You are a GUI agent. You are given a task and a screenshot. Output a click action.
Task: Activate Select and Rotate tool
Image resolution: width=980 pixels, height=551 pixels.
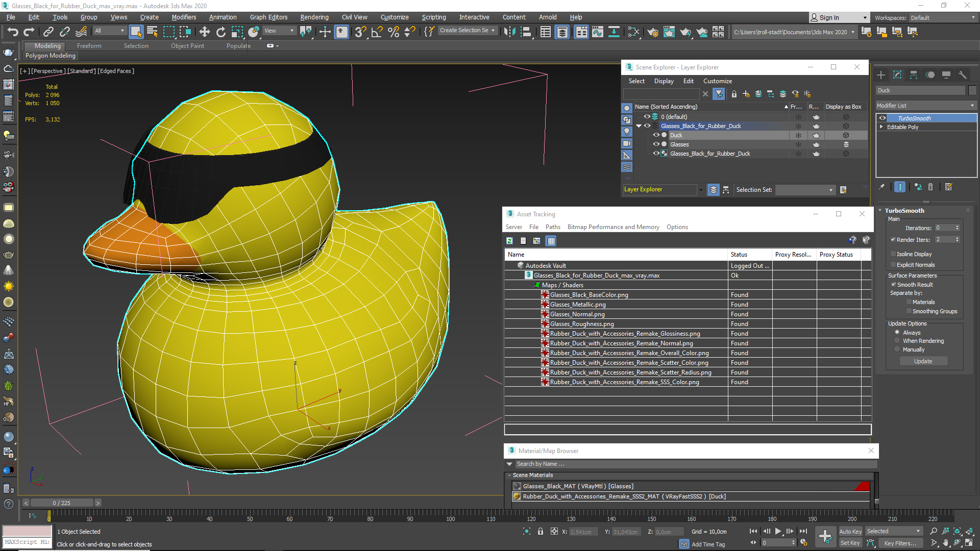[220, 32]
